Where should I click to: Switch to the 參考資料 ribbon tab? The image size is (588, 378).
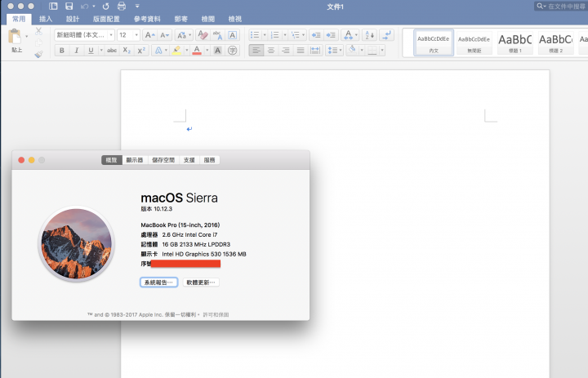coord(147,19)
